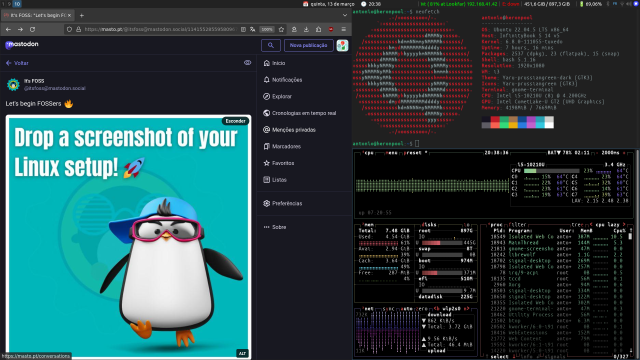This screenshot has width=640, height=360.
Task: Open Explorar in the Mastodon sidebar
Action: tap(278, 96)
